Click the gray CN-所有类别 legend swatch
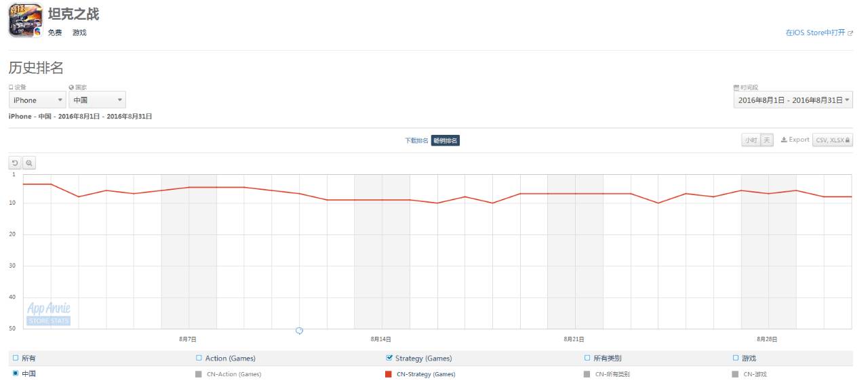Screen dimensions: 868x389 point(587,374)
